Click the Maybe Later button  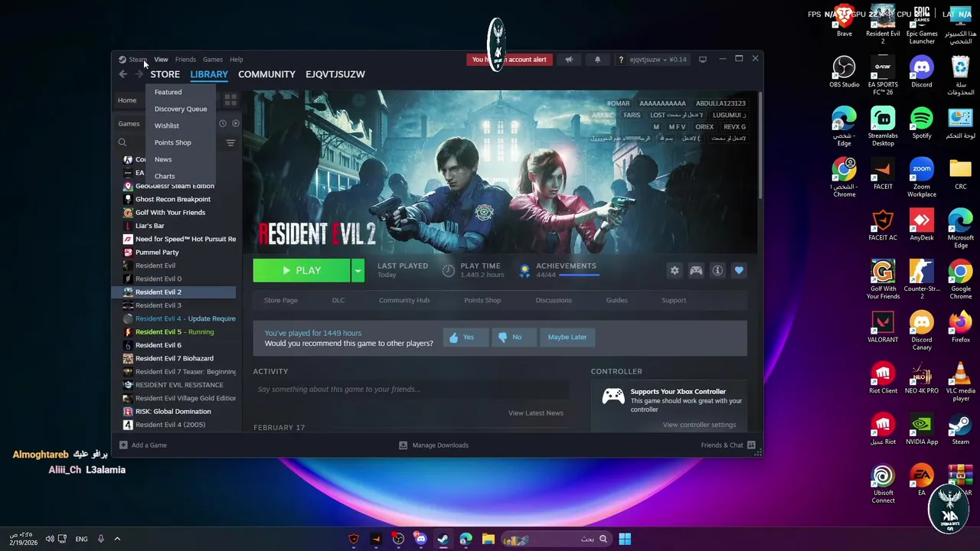[567, 337]
